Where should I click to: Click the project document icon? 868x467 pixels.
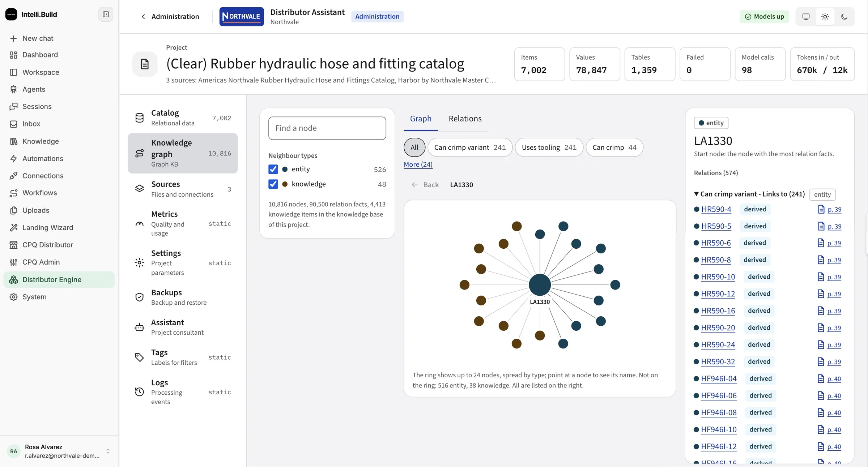coord(145,64)
